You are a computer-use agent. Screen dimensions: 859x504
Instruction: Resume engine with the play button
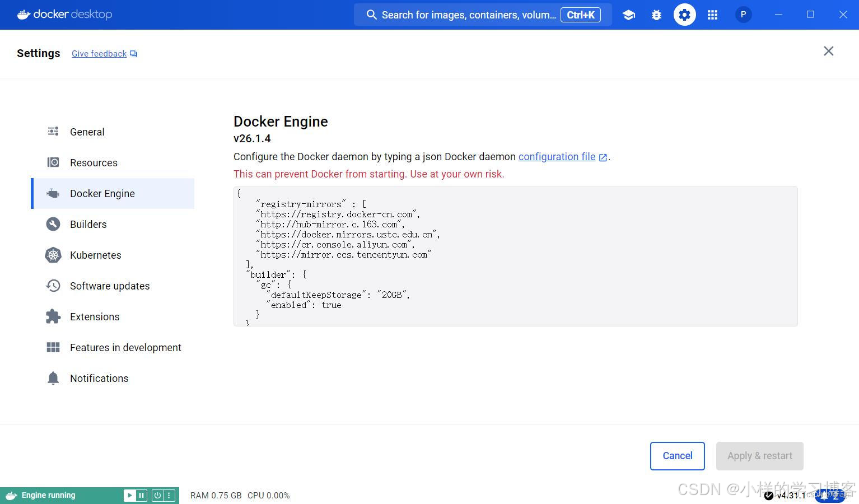click(x=129, y=495)
